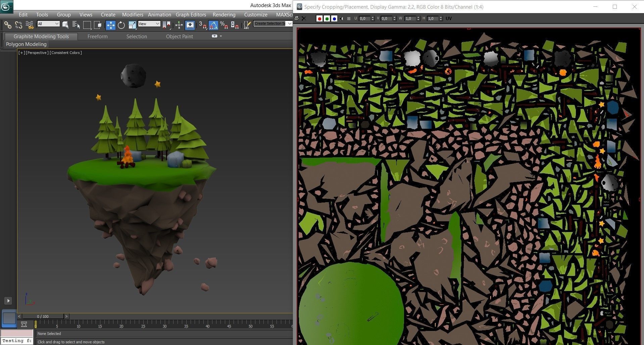The width and height of the screenshot is (644, 345).
Task: Toggle the Angle Snap button
Action: pyautogui.click(x=213, y=25)
